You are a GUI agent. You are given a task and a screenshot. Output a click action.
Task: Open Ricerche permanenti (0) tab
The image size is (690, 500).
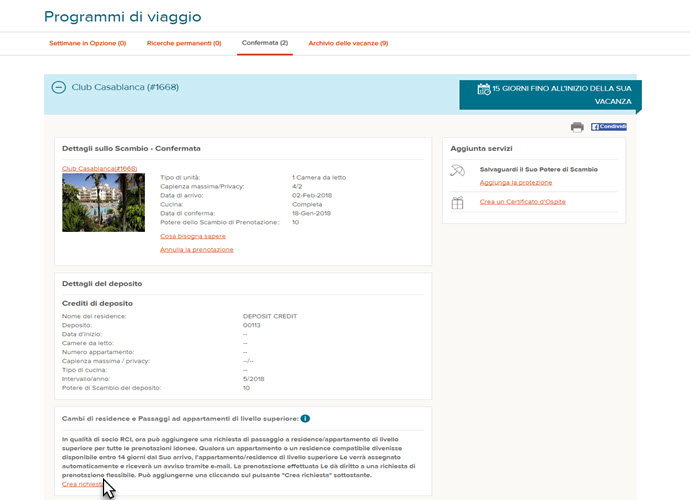tap(184, 43)
